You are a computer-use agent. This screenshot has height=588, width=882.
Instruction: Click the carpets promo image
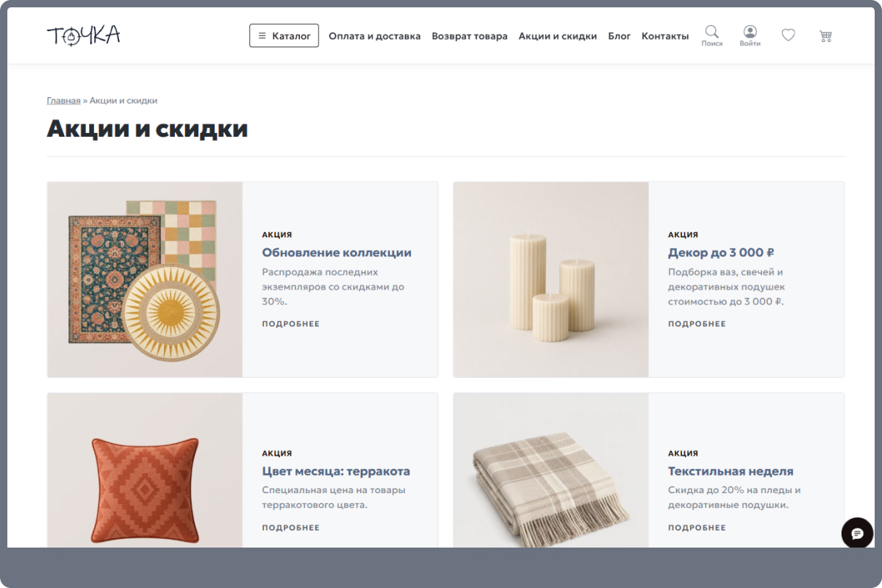pyautogui.click(x=145, y=279)
